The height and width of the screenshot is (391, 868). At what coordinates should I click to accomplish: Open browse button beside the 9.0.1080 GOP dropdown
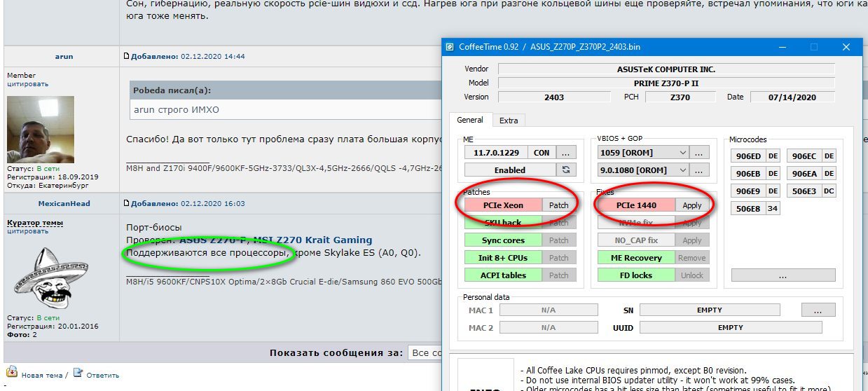(699, 170)
